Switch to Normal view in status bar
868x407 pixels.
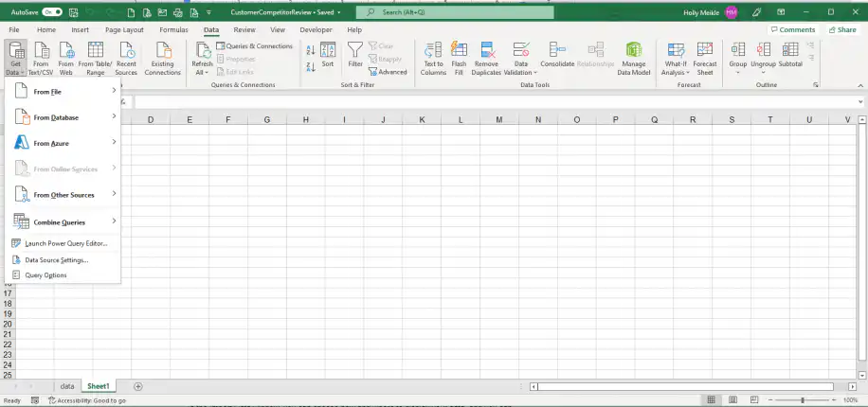pyautogui.click(x=712, y=399)
